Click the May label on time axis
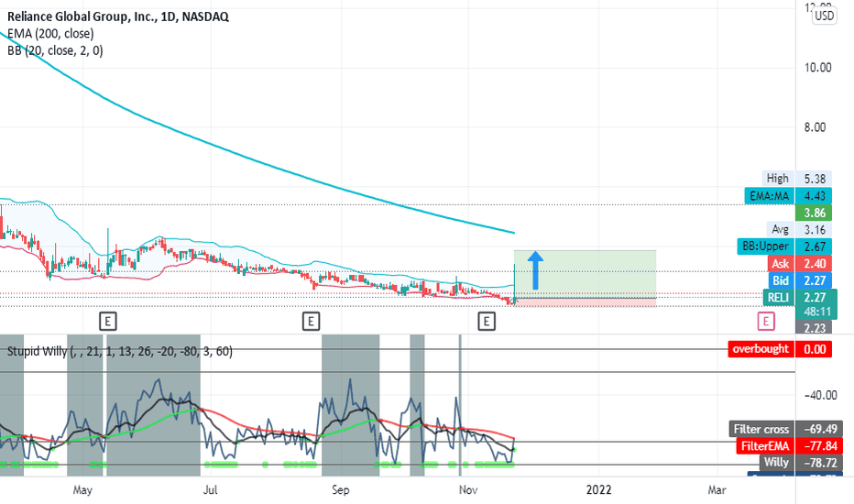 click(x=82, y=490)
